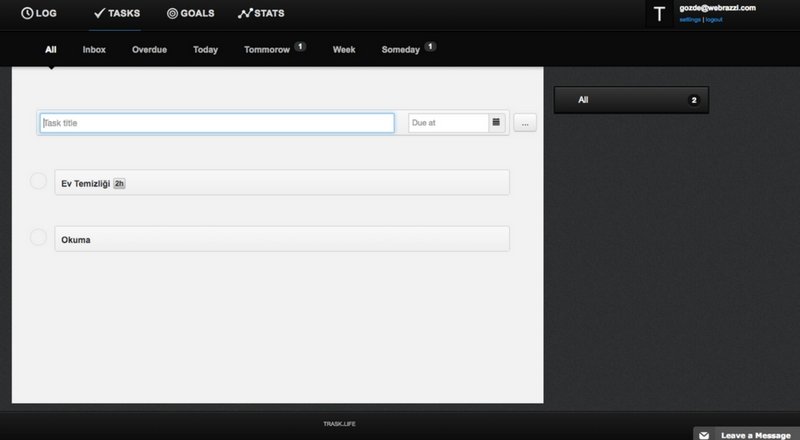Click the logout link
This screenshot has width=800, height=440.
point(714,19)
